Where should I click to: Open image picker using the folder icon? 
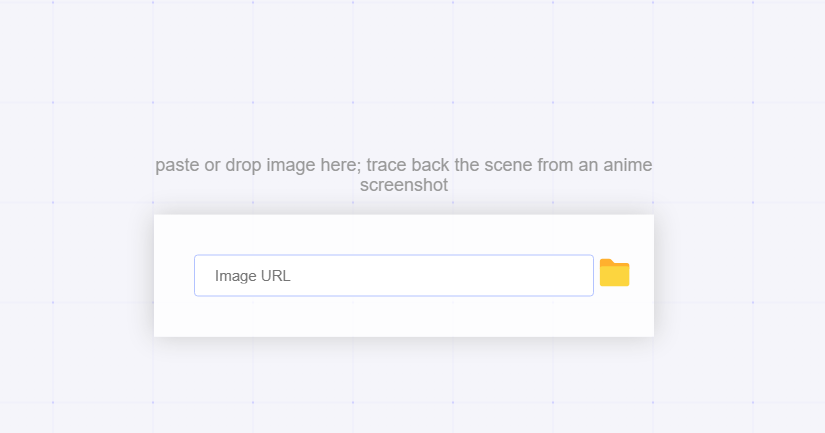[614, 273]
